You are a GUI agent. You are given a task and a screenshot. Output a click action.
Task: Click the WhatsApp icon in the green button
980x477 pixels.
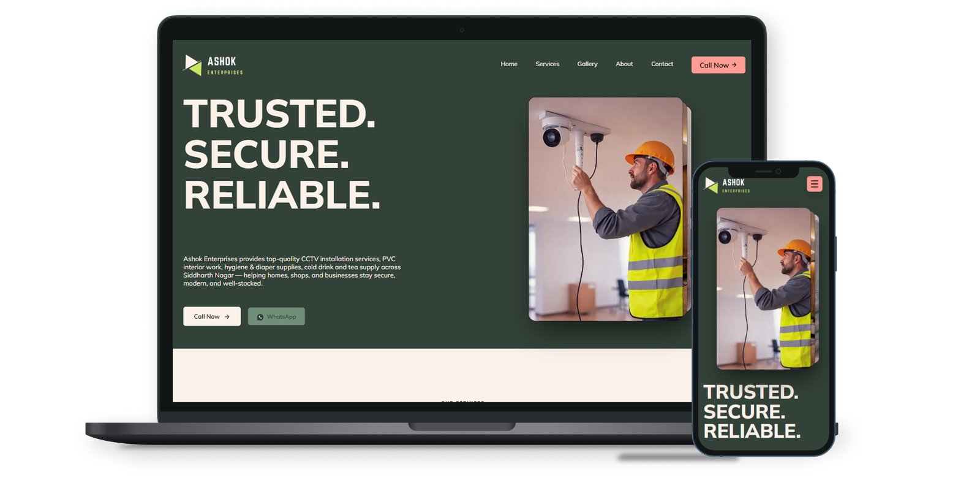260,317
